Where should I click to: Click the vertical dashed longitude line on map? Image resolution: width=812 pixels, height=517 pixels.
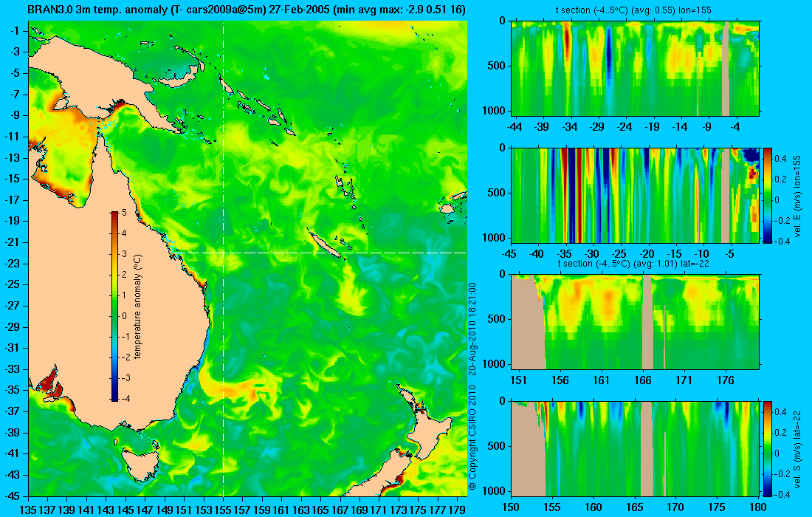click(223, 259)
